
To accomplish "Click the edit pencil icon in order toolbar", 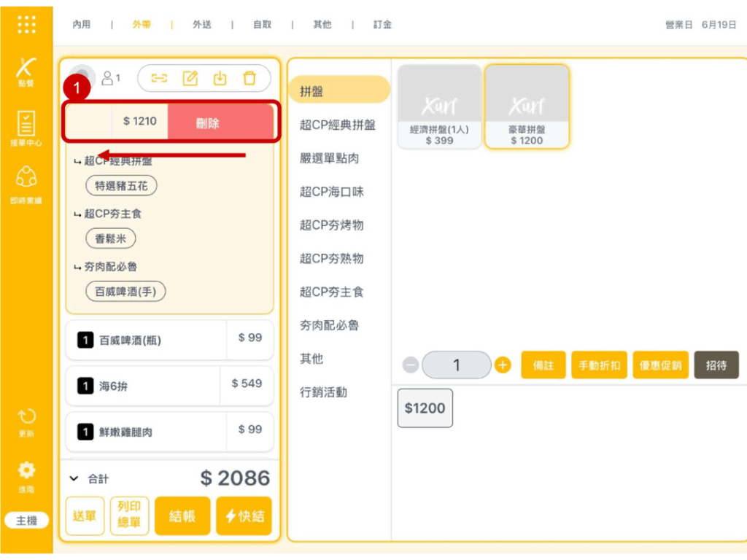I will coord(190,78).
